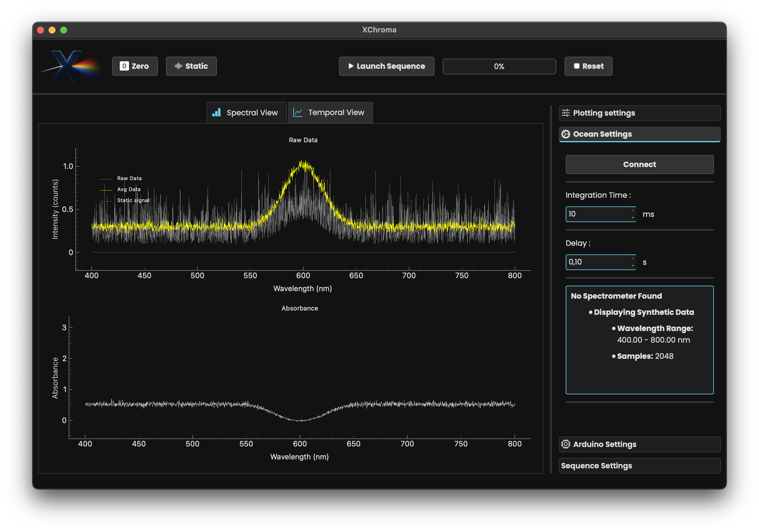Click the Launch Sequence play icon
The image size is (759, 532).
point(351,66)
